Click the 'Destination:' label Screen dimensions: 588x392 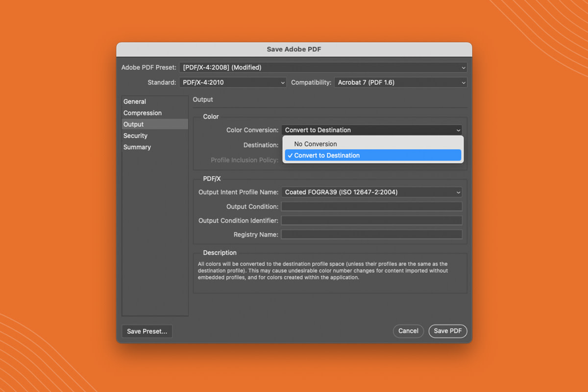pyautogui.click(x=261, y=145)
